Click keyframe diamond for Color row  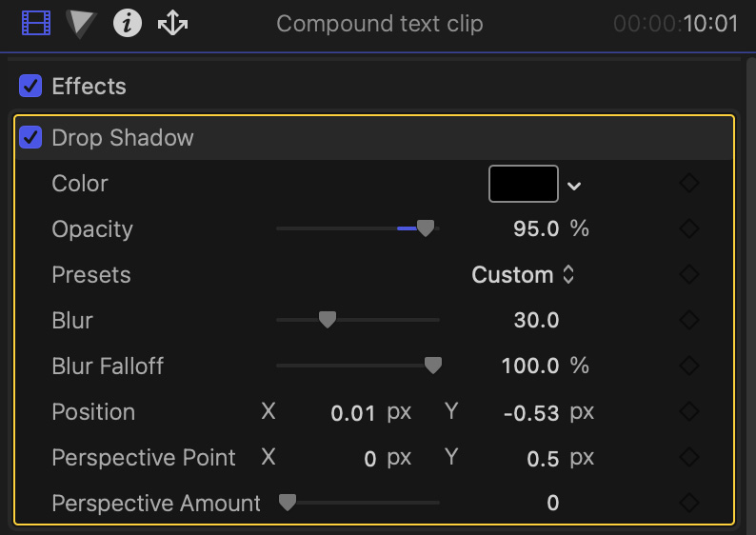click(x=689, y=184)
